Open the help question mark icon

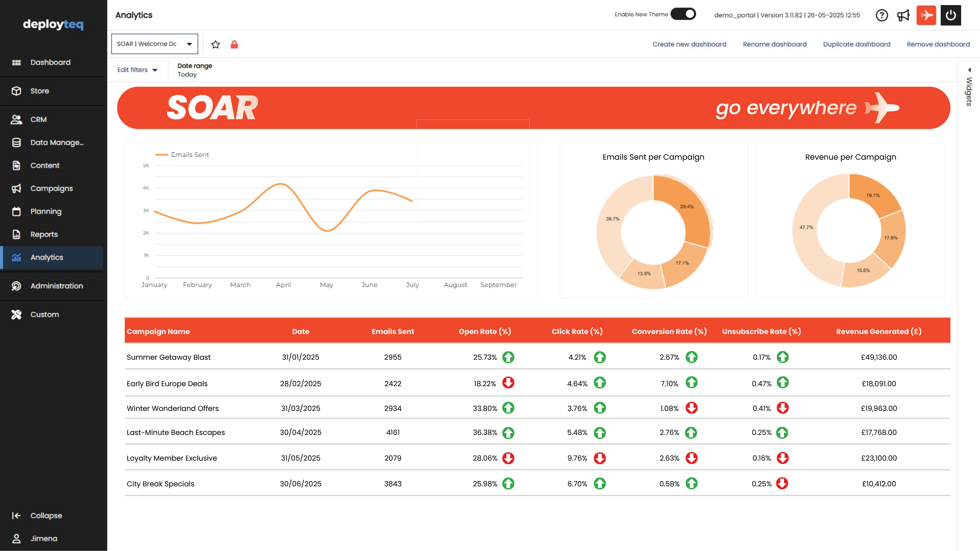(882, 15)
